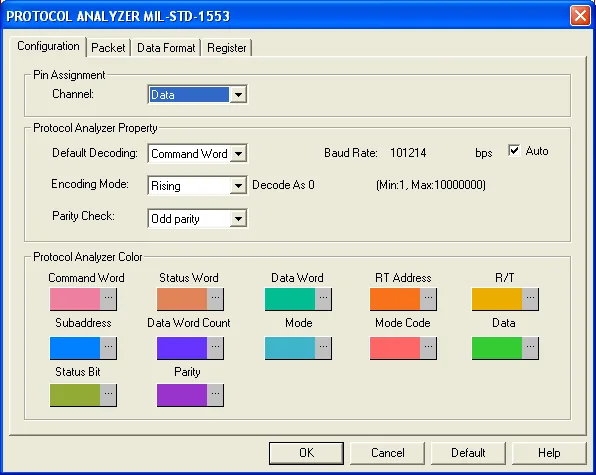The width and height of the screenshot is (596, 475).
Task: Click the olive Status Bit color swatch
Action: [75, 395]
